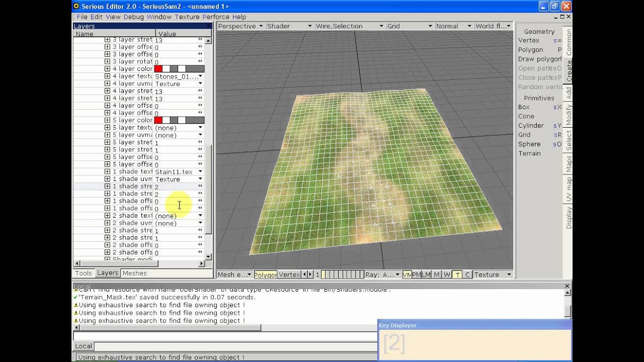644x362 pixels.
Task: Switch to the Tools tab
Action: [84, 273]
